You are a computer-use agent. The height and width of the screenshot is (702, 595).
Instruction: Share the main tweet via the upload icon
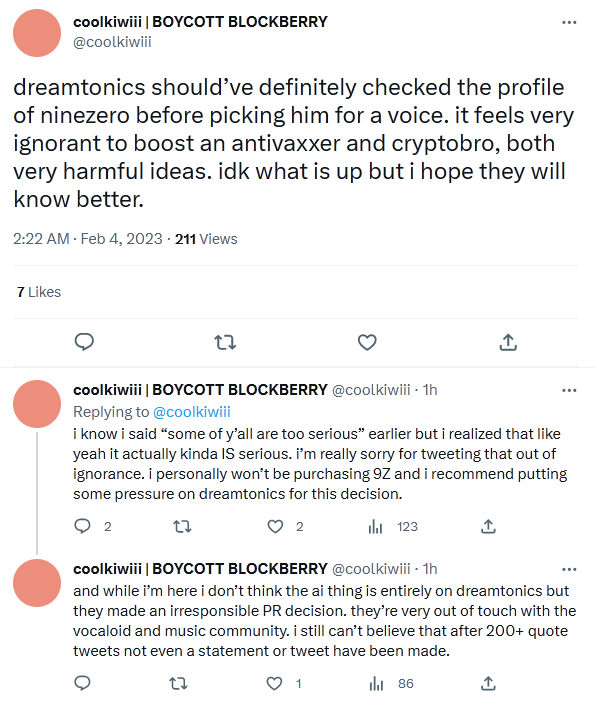508,342
